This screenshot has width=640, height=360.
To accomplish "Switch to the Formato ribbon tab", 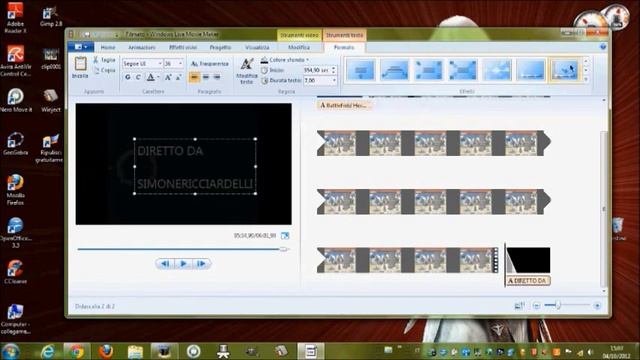I will 344,47.
